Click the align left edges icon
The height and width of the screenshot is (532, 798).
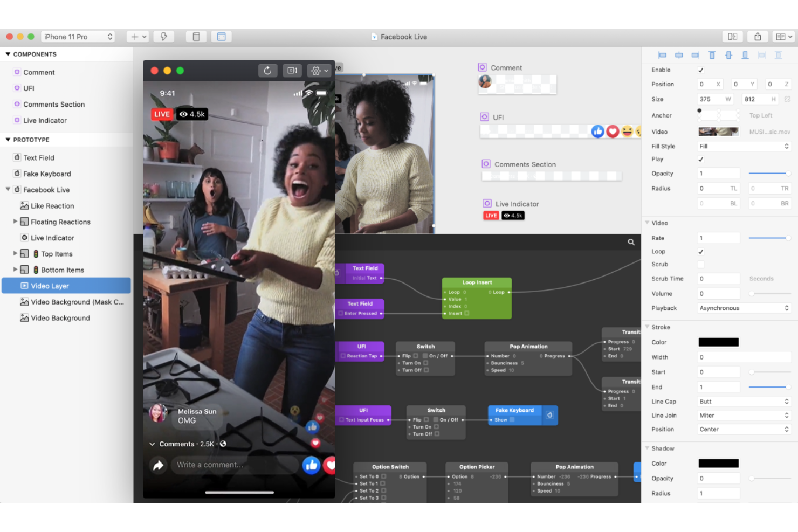tap(662, 55)
